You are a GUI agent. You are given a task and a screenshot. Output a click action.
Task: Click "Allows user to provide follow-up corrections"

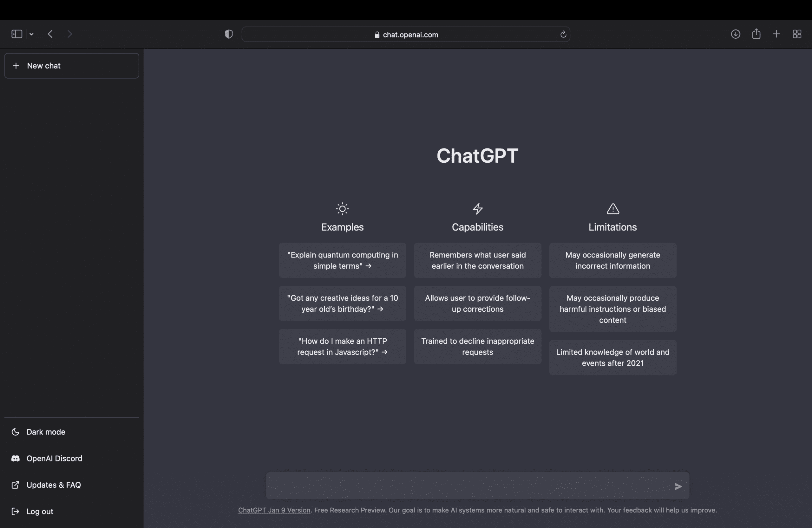(478, 303)
